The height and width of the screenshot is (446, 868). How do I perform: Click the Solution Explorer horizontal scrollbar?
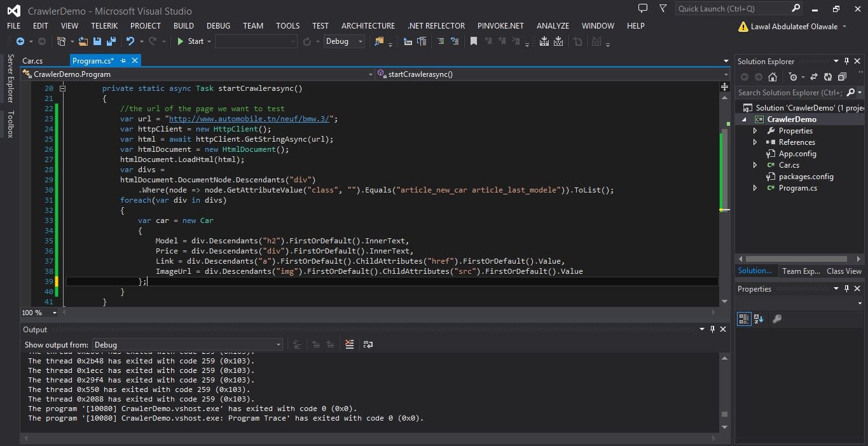tap(796, 259)
